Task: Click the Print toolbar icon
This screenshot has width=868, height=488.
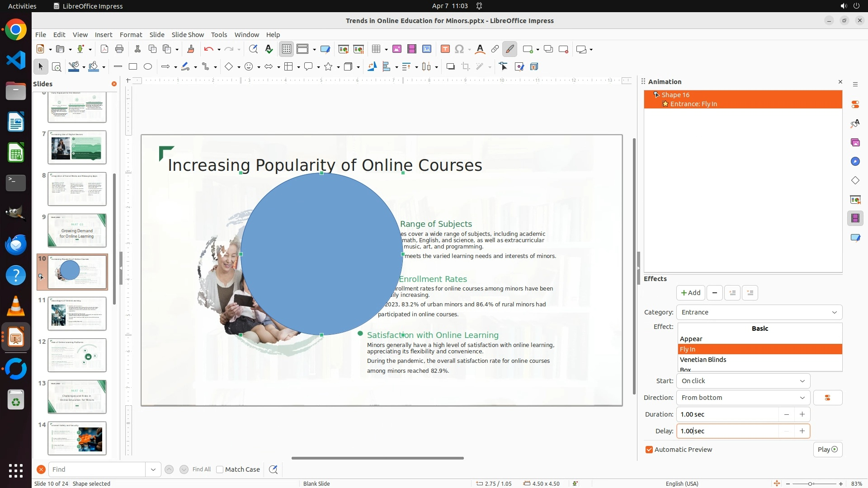Action: pos(119,49)
